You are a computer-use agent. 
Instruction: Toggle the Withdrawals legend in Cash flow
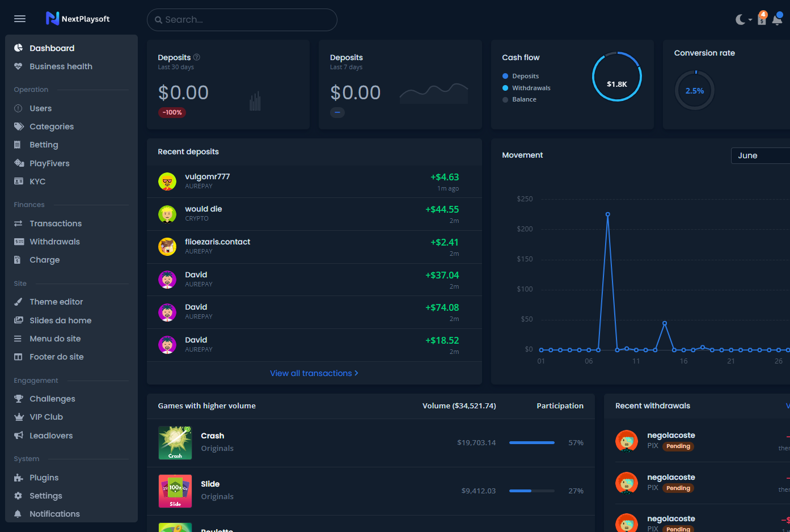pos(526,88)
